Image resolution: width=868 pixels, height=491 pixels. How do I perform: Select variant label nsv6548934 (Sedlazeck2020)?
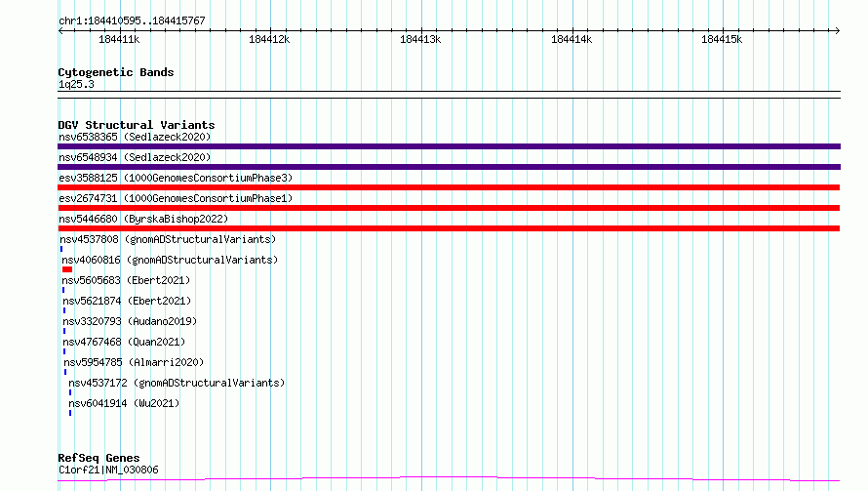pos(135,157)
